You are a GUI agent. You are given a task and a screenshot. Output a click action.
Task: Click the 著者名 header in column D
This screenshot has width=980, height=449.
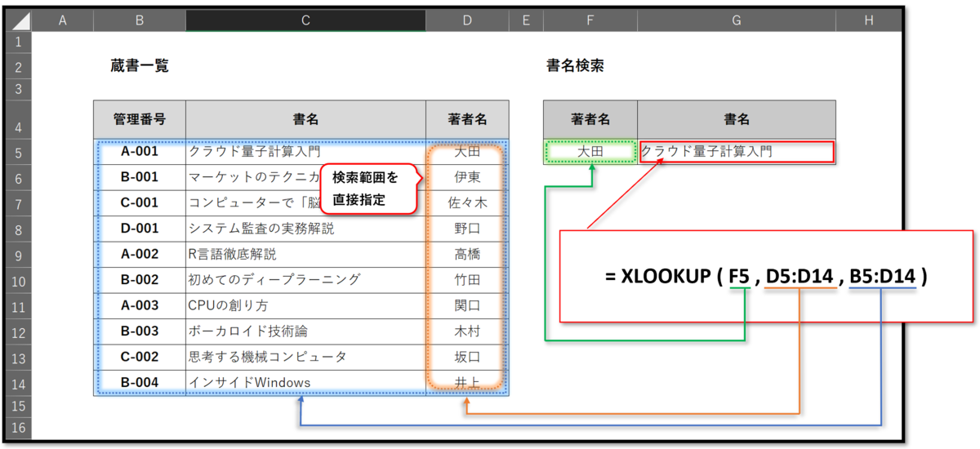coord(467,119)
